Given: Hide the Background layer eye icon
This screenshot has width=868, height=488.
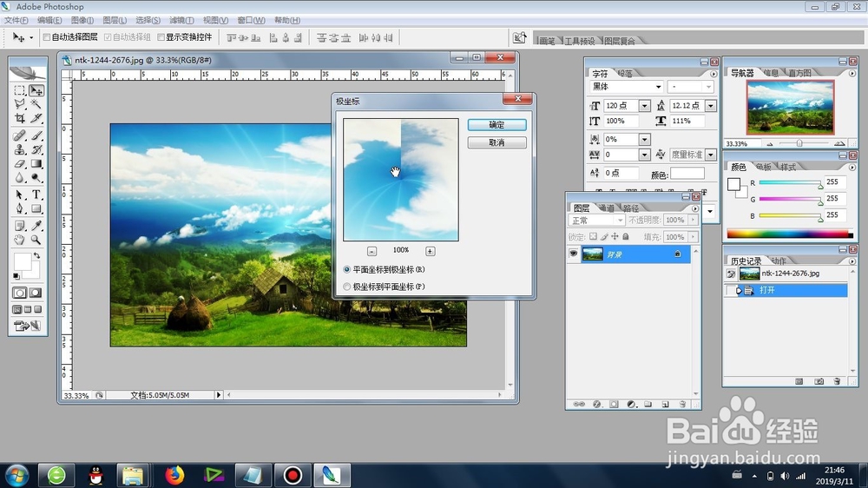Looking at the screenshot, I should point(574,254).
